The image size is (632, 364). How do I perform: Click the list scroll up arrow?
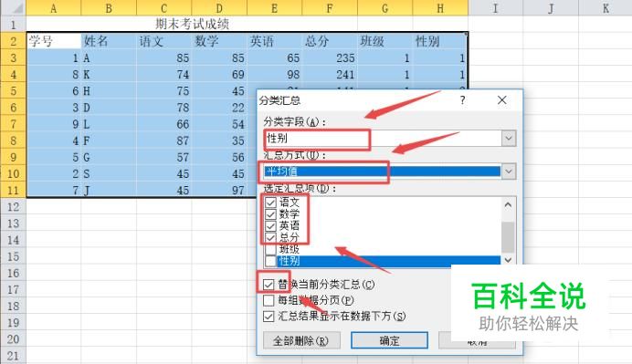(x=509, y=204)
